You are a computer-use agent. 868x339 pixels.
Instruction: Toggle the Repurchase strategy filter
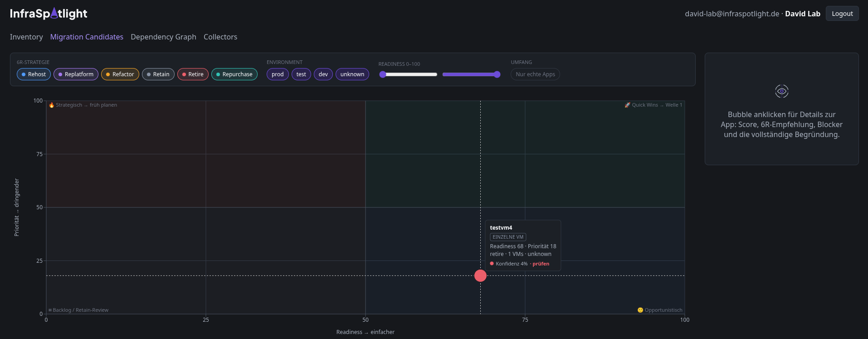tap(234, 74)
